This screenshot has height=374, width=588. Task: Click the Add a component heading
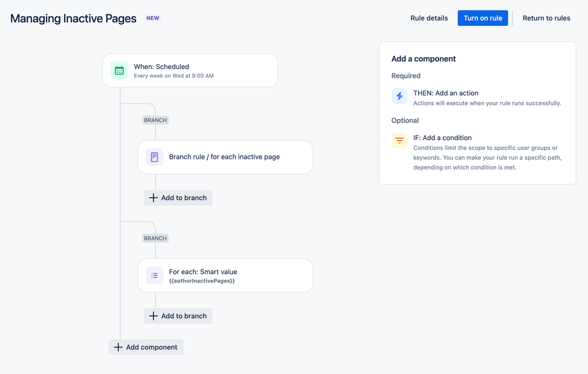click(423, 59)
